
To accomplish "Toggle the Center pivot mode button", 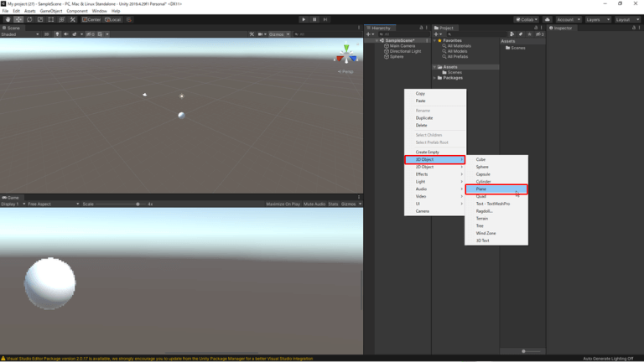I will click(x=91, y=19).
